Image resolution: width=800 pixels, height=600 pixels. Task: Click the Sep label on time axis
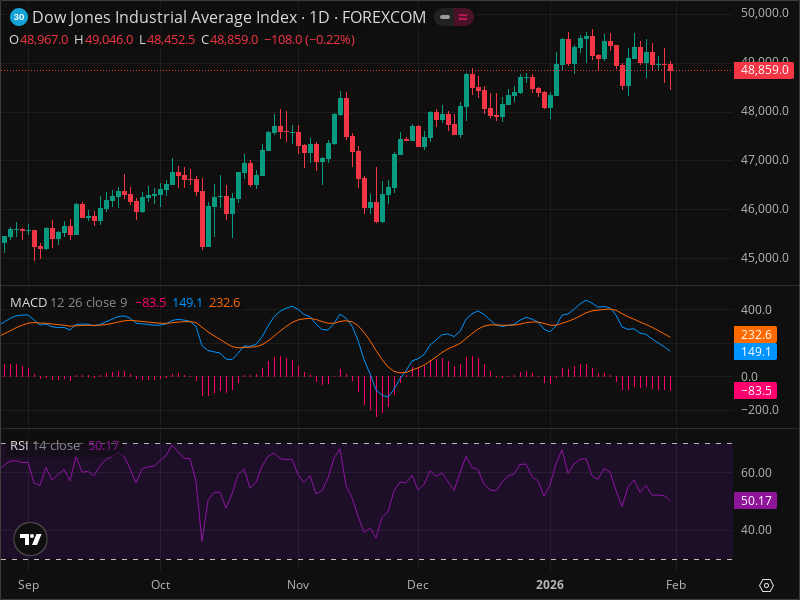28,585
